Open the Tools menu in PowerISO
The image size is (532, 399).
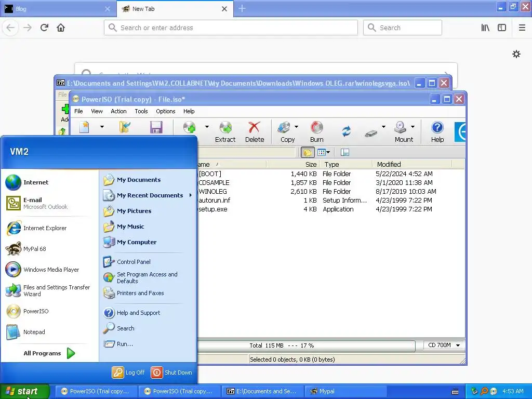141,111
